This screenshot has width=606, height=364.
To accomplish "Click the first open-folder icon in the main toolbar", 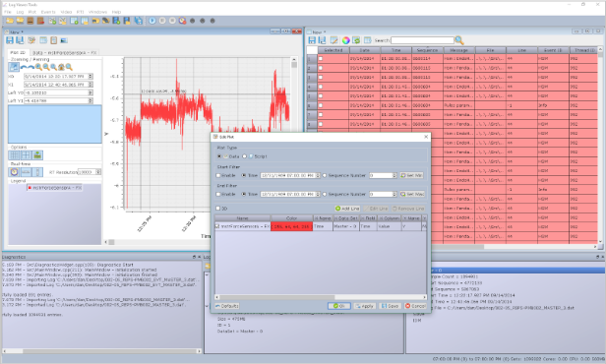I will 9,21.
